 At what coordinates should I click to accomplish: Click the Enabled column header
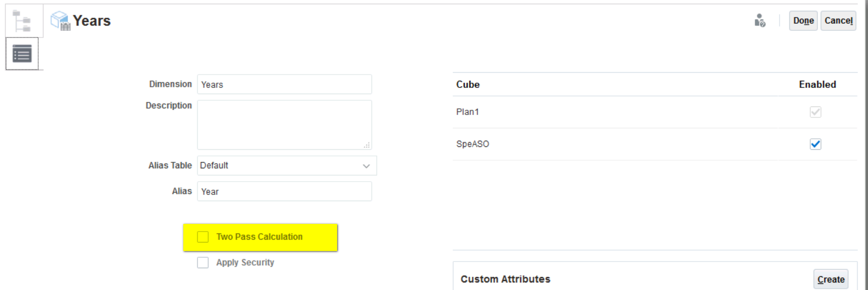818,84
